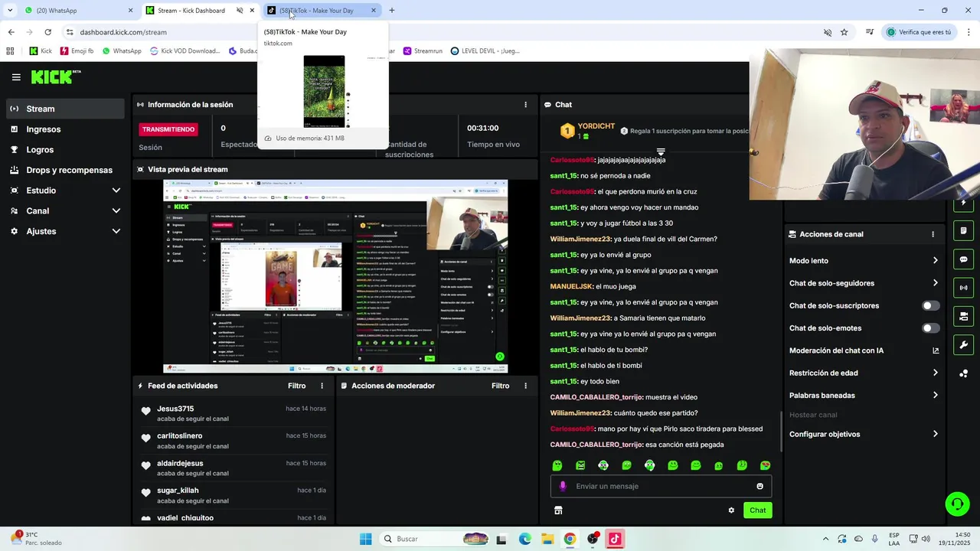Open the wrench tools widget in right sidebar

[963, 344]
